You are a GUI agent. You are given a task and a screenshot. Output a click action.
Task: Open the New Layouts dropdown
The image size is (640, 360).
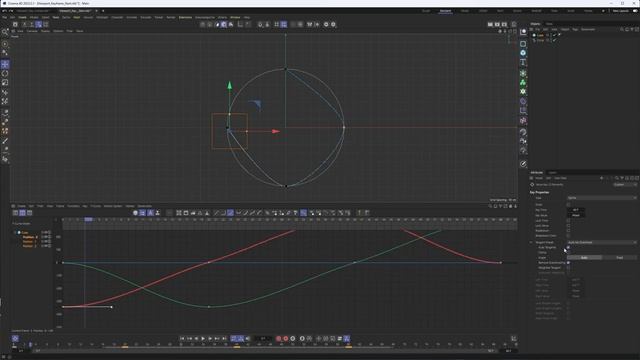pyautogui.click(x=620, y=11)
